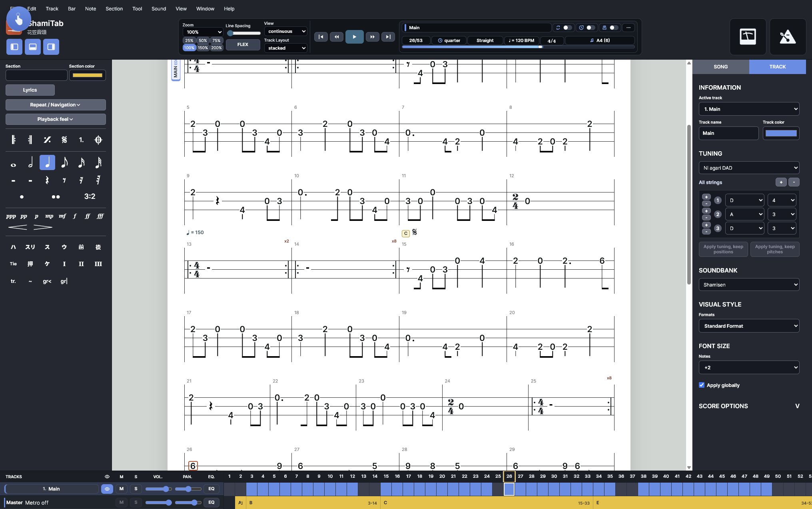Insert a first ending volta
This screenshot has height=509, width=812.
(81, 140)
